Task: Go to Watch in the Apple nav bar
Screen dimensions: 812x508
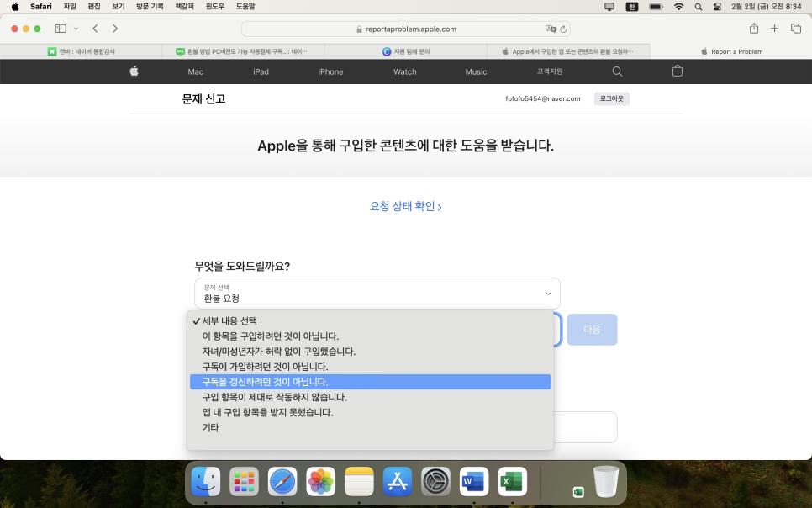Action: pos(405,71)
